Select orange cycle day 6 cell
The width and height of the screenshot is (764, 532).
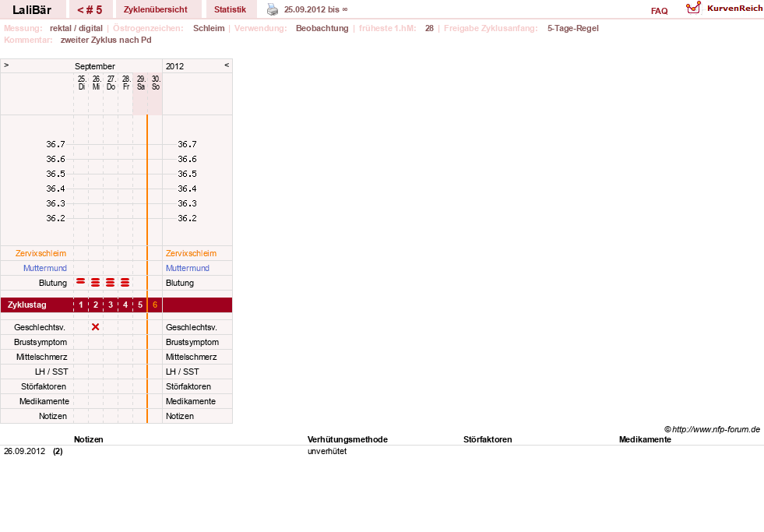click(x=155, y=305)
